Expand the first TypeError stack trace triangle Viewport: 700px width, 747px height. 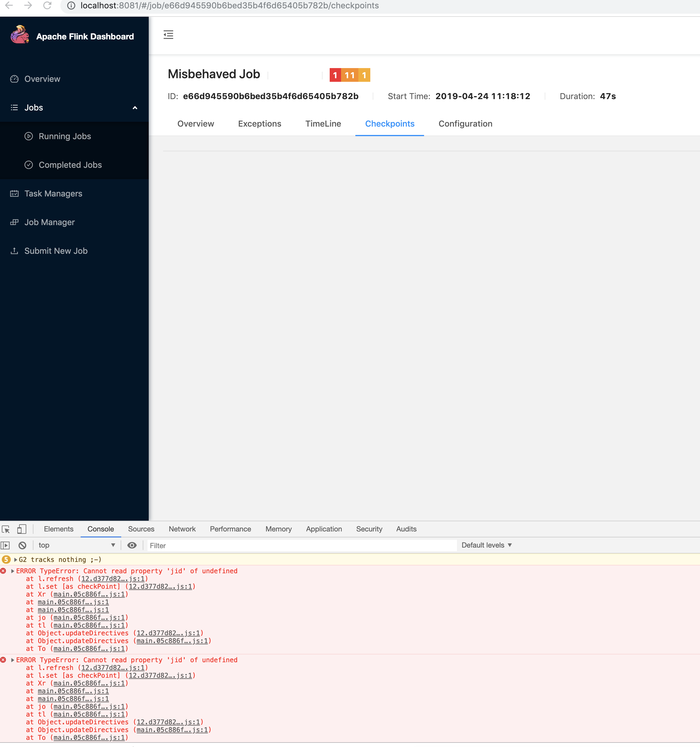coord(13,571)
